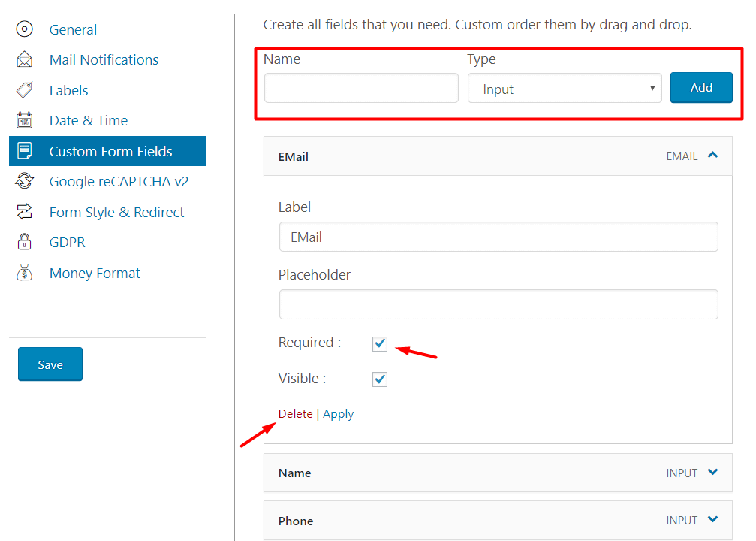The image size is (756, 541).
Task: Click the Delete link for EMail field
Action: (x=295, y=414)
